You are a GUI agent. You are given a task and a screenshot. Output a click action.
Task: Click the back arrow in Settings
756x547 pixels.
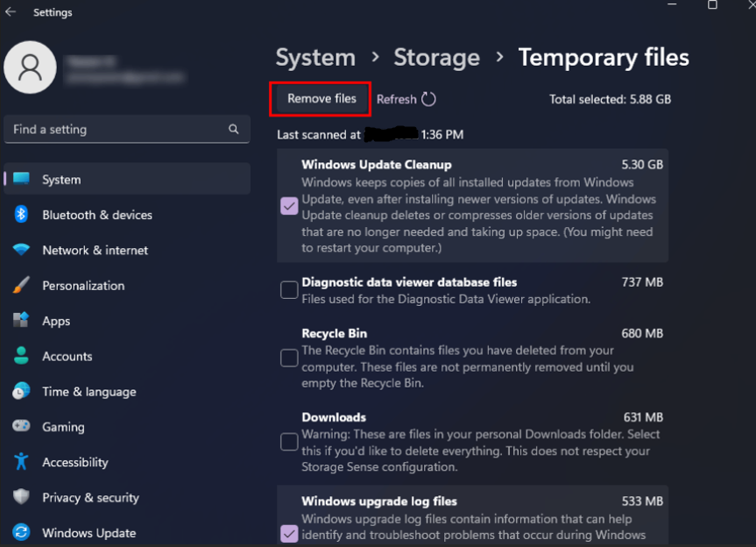pos(11,11)
